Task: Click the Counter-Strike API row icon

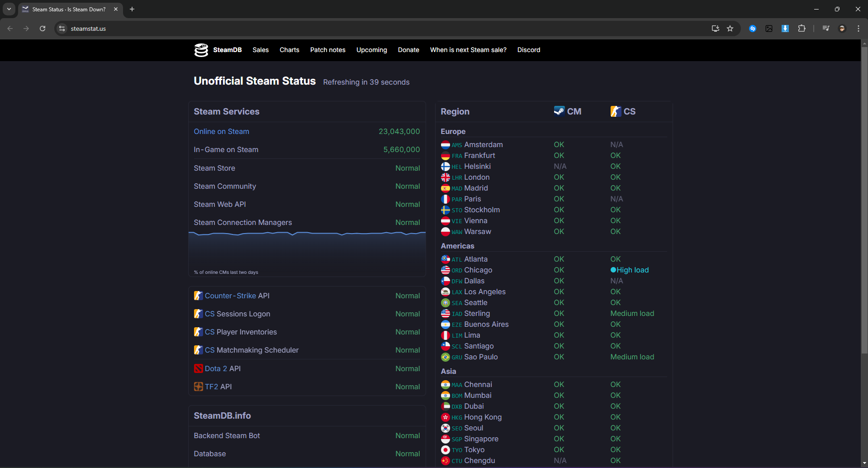Action: (198, 296)
